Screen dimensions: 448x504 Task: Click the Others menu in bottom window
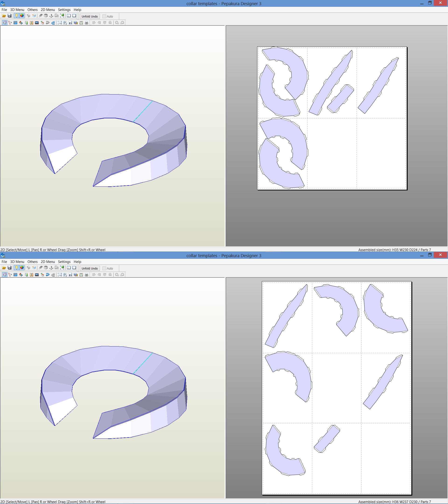(x=32, y=262)
